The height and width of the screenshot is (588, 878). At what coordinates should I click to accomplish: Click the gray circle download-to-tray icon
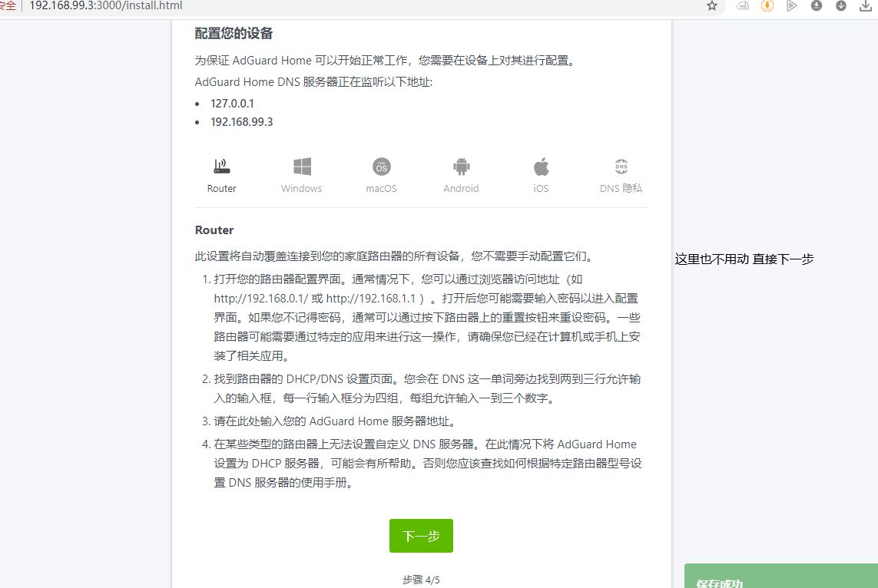point(816,6)
